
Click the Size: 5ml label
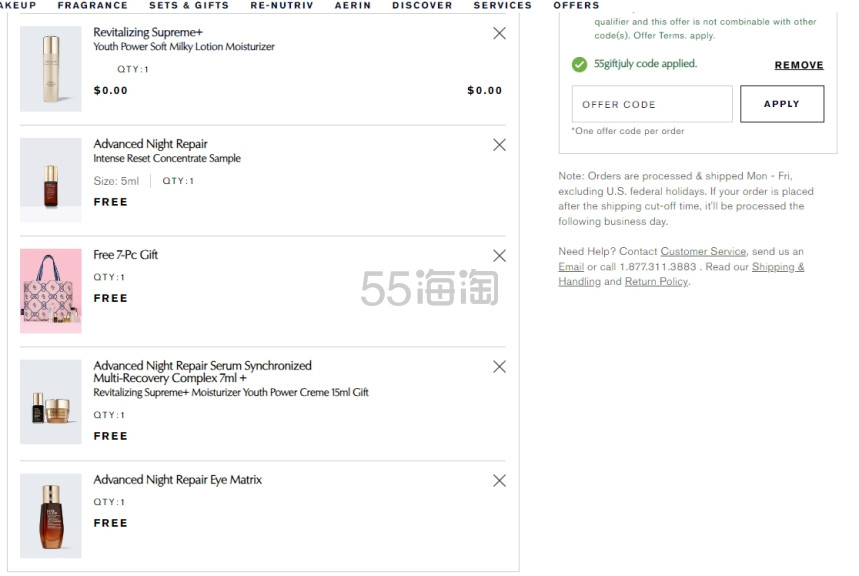click(x=116, y=181)
